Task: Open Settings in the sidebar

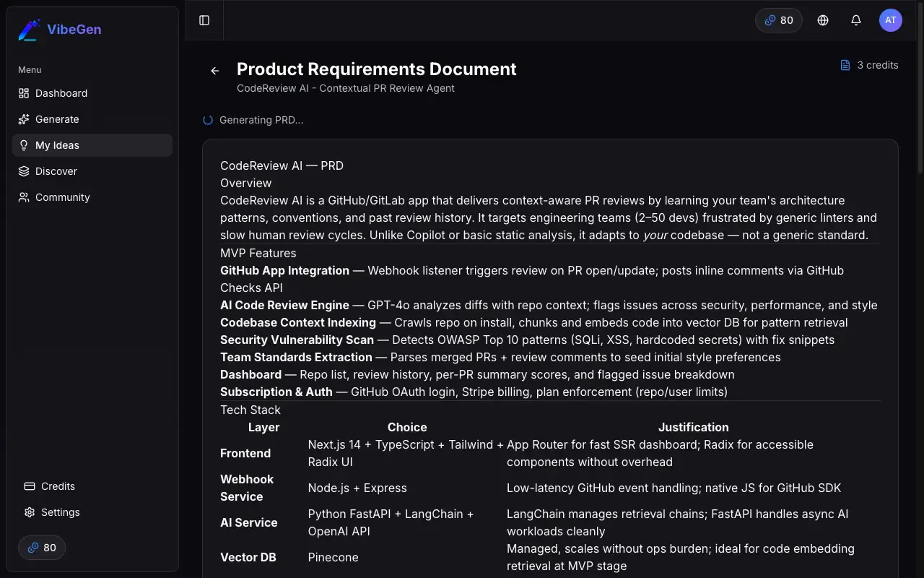Action: coord(92,512)
